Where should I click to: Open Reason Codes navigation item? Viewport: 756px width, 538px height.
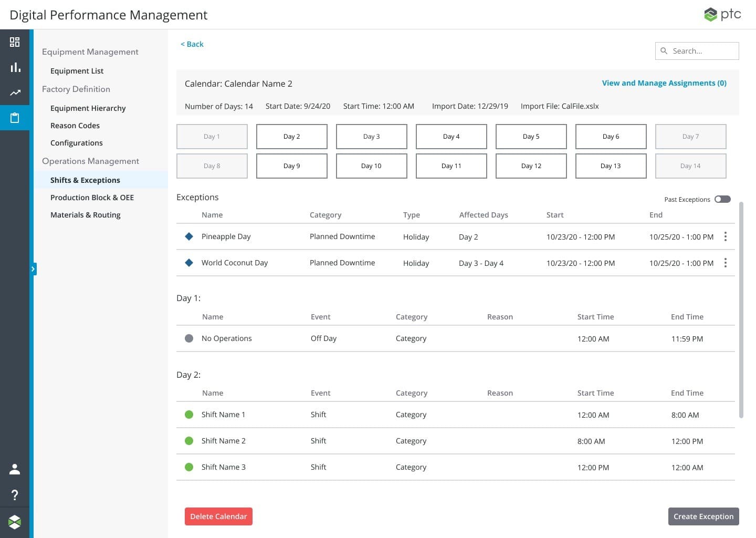75,126
